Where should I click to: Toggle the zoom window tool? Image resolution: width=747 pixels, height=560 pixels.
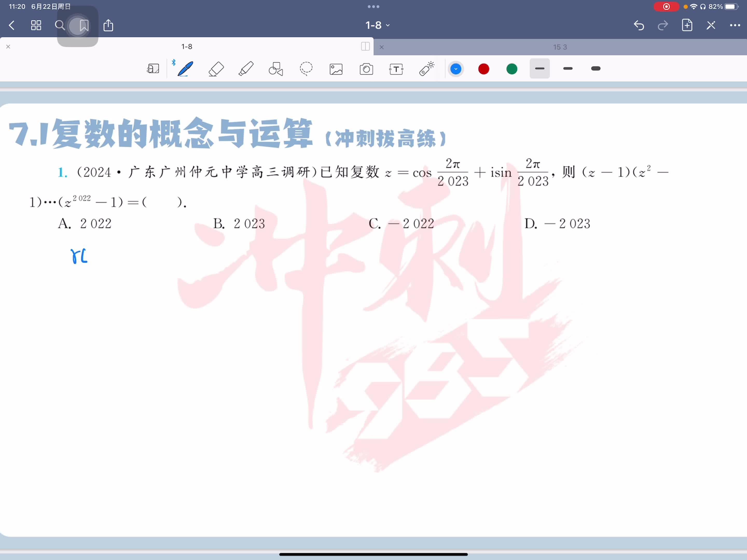[153, 69]
